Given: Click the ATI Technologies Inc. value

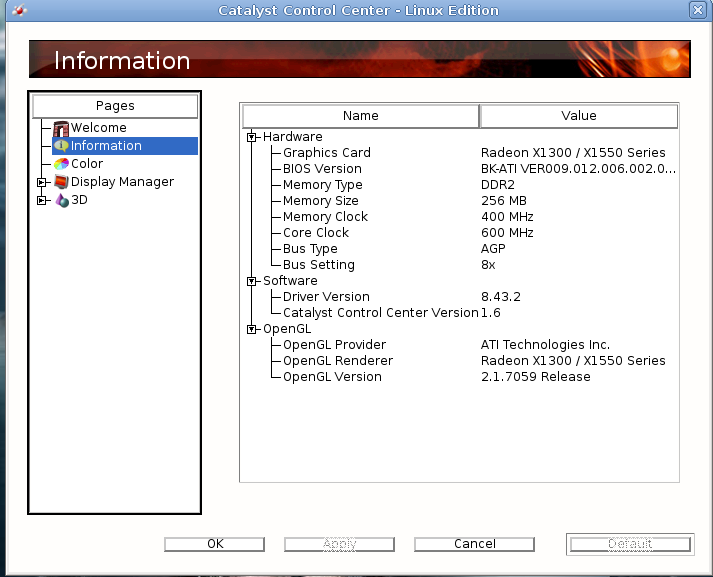Looking at the screenshot, I should pyautogui.click(x=545, y=345).
